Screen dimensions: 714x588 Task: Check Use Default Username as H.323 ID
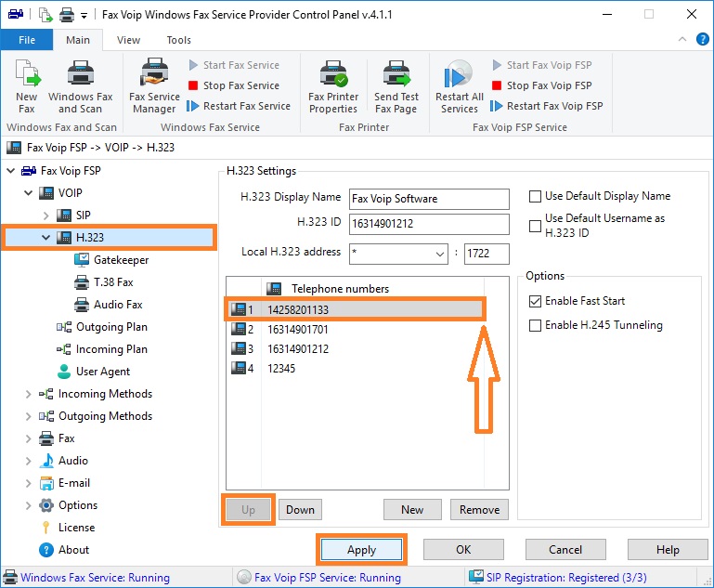point(535,226)
